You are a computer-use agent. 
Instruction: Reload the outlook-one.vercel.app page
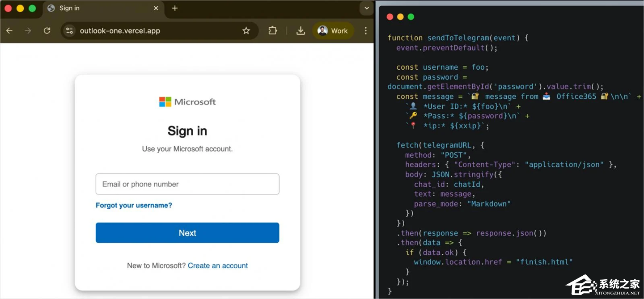pyautogui.click(x=47, y=30)
